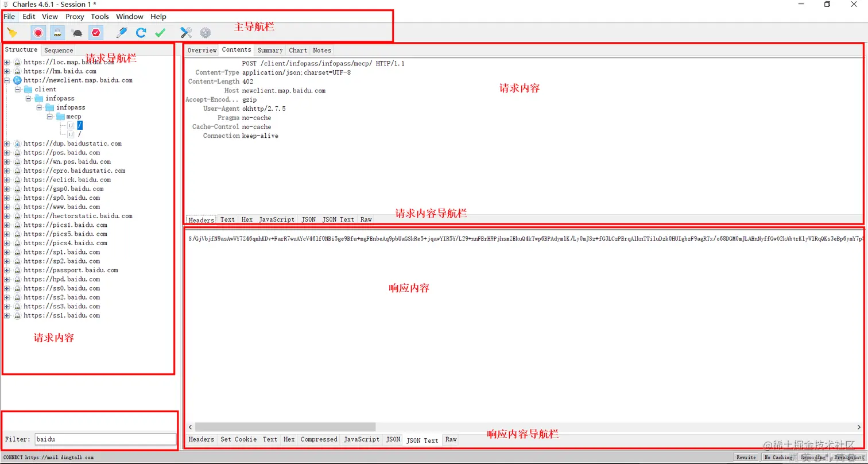Click the Repeat request arrow icon
This screenshot has width=868, height=464.
click(x=141, y=33)
